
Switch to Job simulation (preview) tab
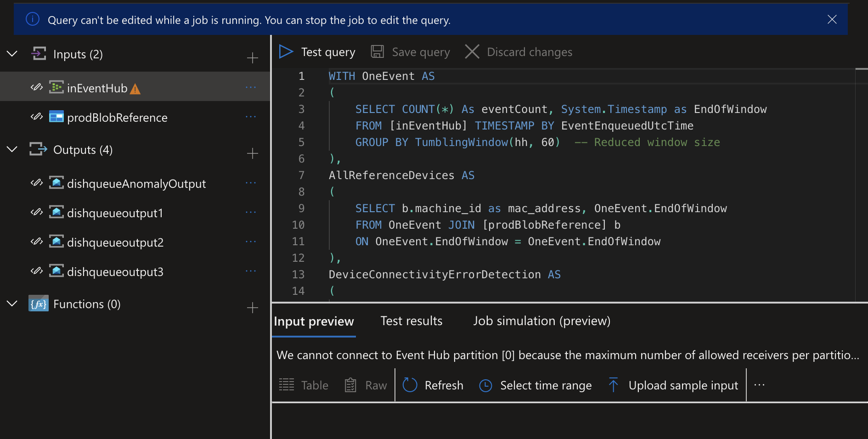[541, 321]
